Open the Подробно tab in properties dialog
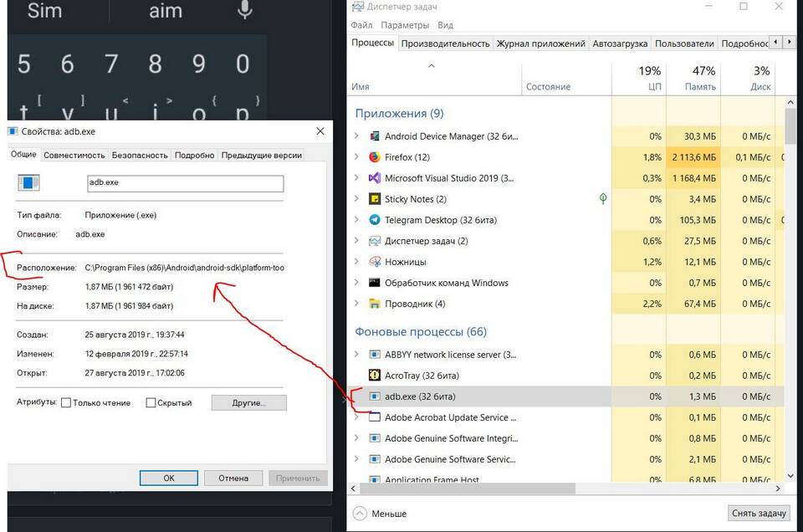This screenshot has height=532, width=803. 195,155
